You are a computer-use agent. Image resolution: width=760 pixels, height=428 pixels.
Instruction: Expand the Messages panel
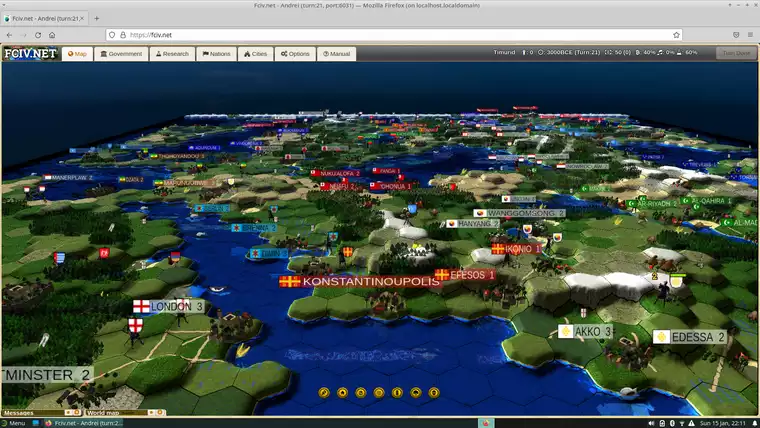point(19,412)
